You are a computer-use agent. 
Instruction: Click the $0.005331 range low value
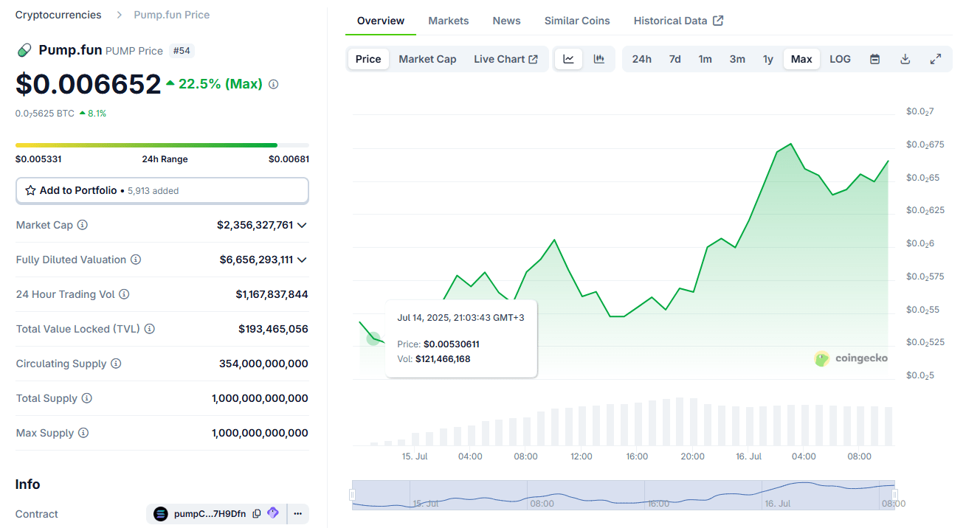coord(37,159)
